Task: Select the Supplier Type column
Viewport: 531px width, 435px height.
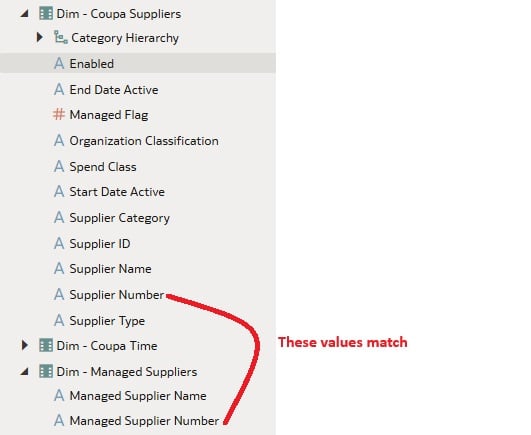Action: click(107, 321)
